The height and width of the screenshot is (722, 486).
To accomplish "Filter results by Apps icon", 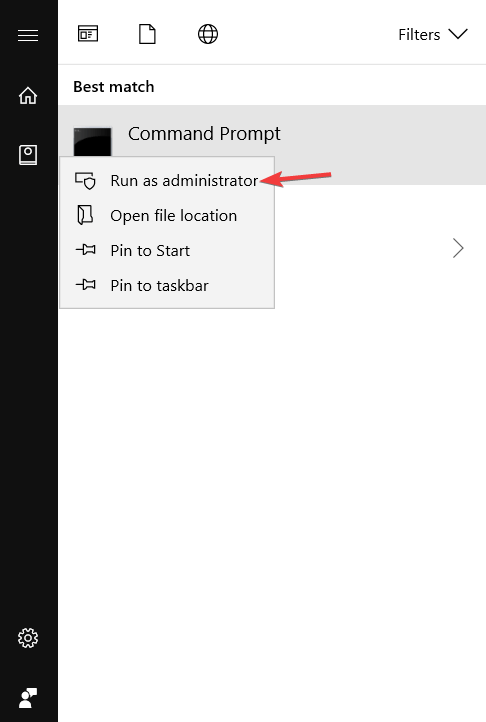I will click(x=88, y=34).
